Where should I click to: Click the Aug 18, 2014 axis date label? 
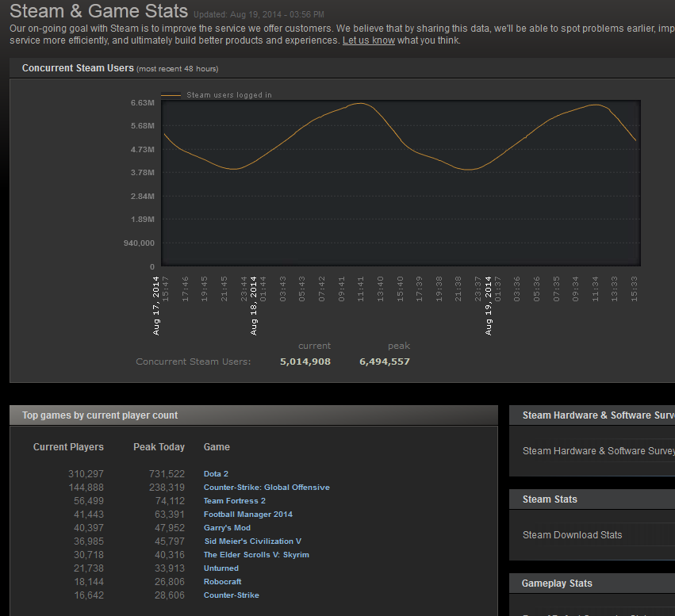[x=254, y=305]
